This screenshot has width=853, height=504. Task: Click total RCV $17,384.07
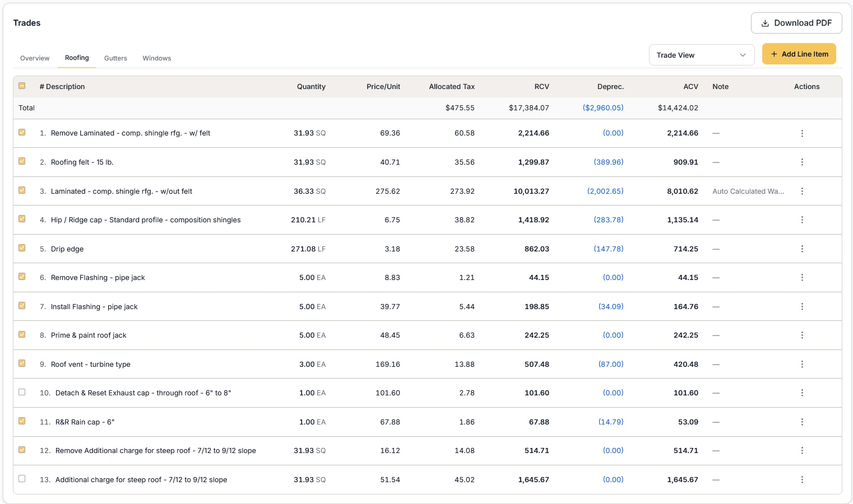click(529, 108)
